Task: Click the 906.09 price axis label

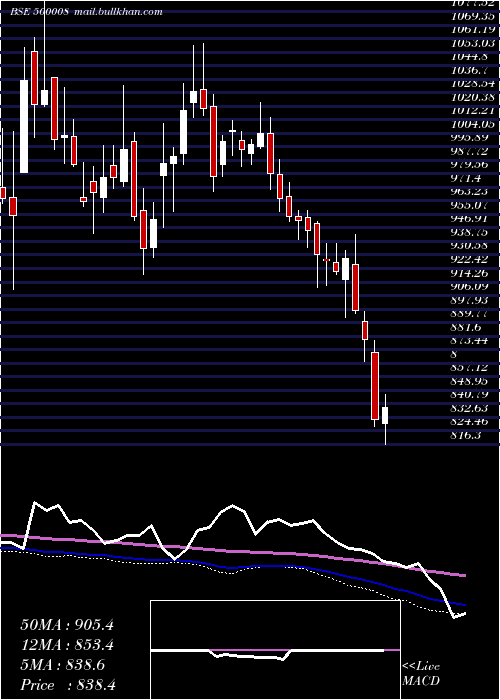Action: tap(471, 286)
